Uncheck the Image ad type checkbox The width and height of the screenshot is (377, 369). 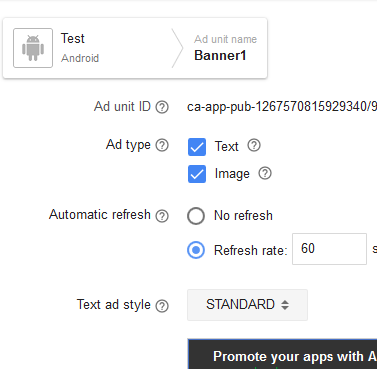click(x=197, y=174)
